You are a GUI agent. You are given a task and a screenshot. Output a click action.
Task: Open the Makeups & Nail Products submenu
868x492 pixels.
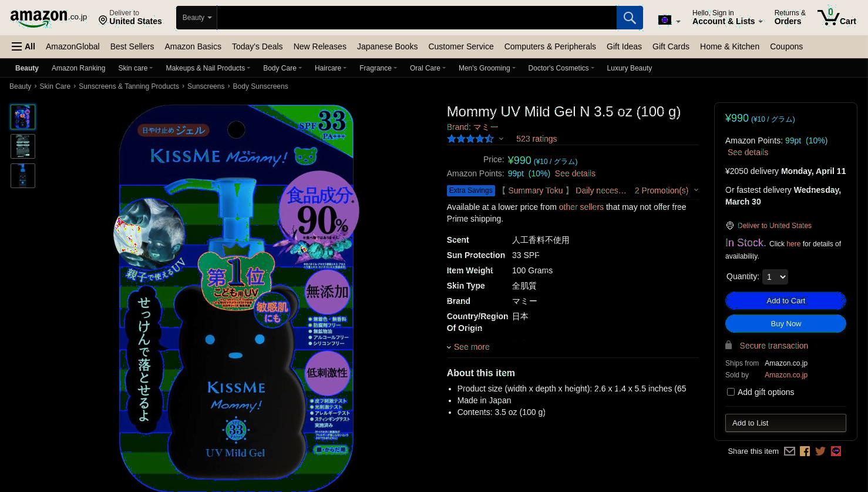[x=208, y=68]
